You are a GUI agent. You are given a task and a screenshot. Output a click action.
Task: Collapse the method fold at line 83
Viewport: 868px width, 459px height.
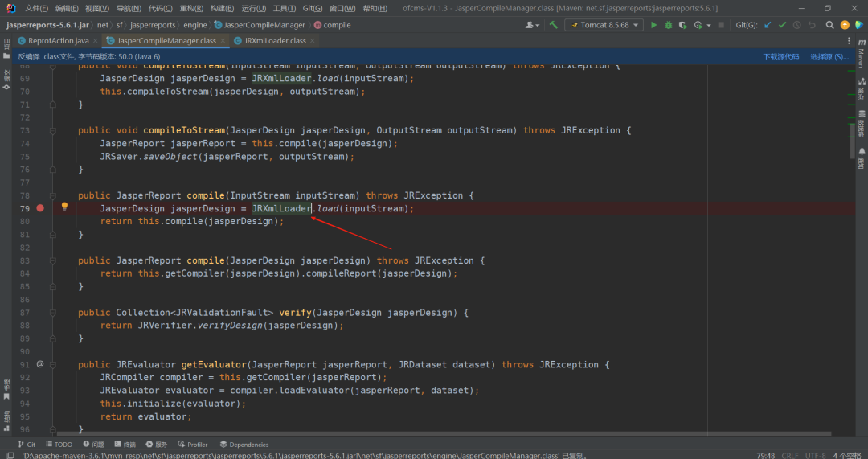tap(52, 260)
